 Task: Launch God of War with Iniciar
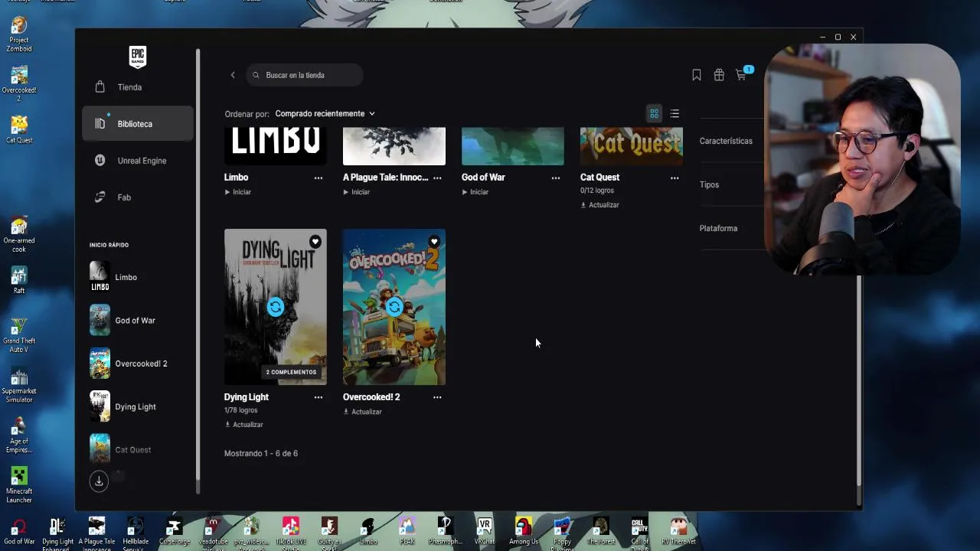click(475, 192)
